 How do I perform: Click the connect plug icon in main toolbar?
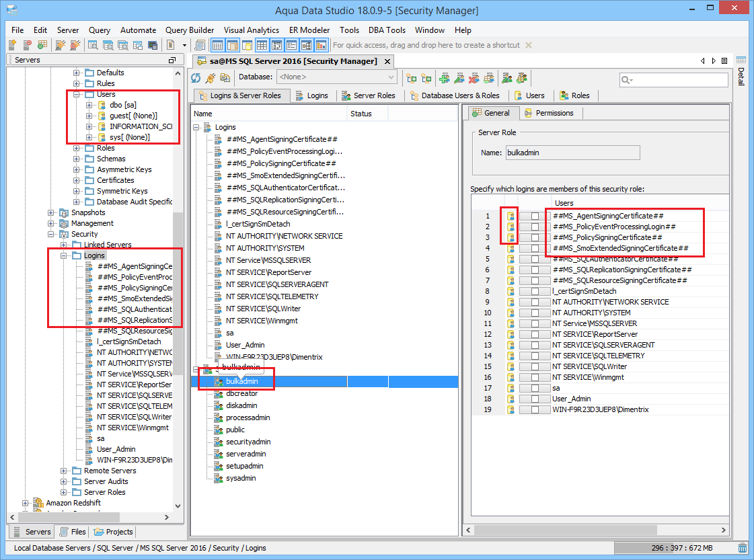click(60, 45)
